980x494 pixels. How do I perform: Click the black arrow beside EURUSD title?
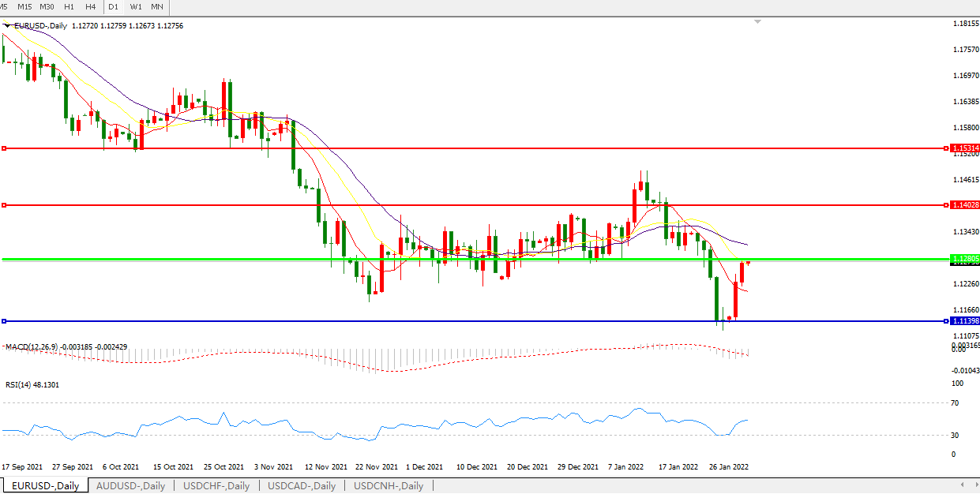[x=8, y=25]
